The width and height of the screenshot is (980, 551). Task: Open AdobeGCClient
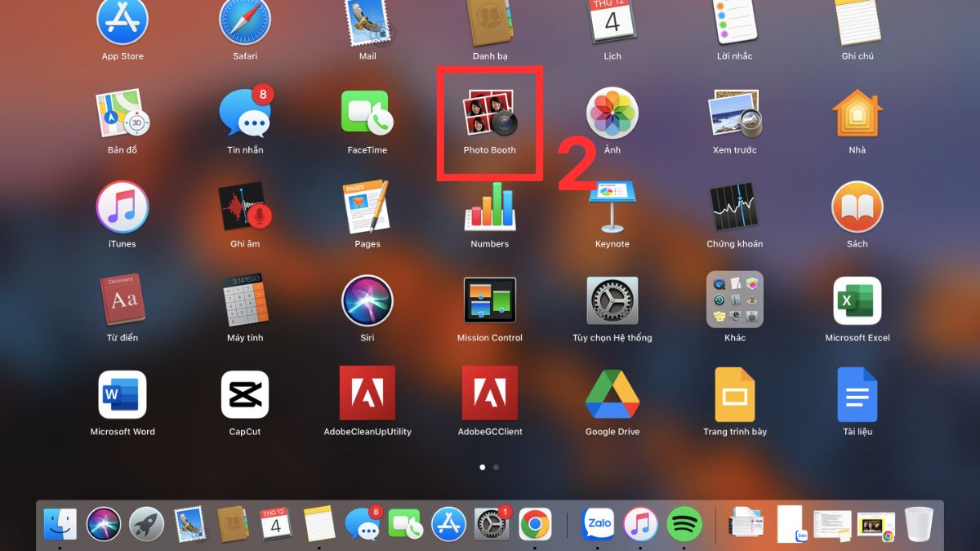pos(490,393)
